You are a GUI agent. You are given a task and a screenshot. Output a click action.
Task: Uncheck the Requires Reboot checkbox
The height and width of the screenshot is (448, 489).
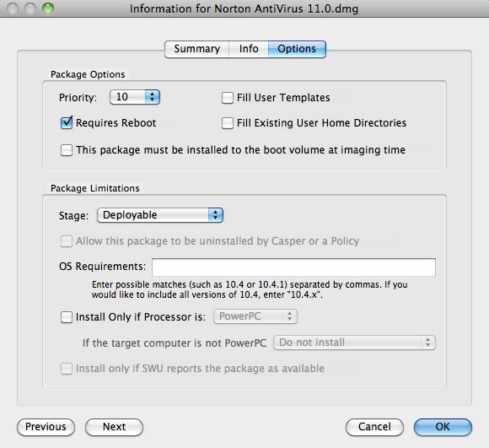67,122
